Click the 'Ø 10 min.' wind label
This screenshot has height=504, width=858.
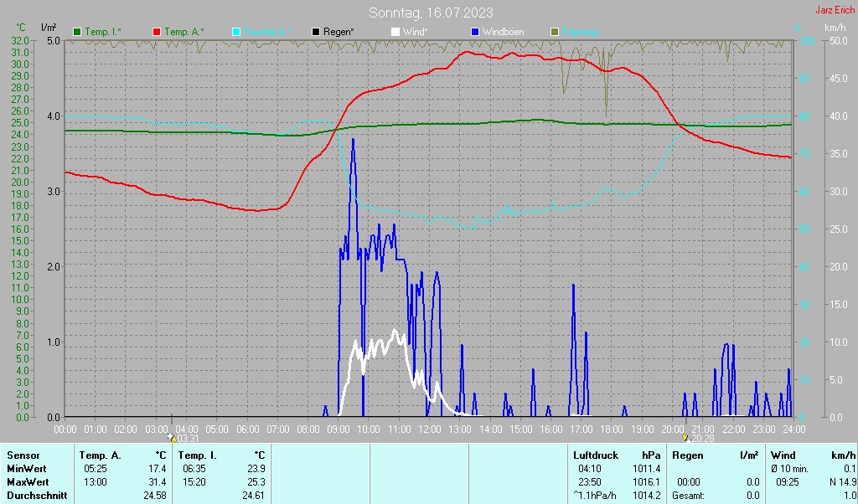pos(789,469)
